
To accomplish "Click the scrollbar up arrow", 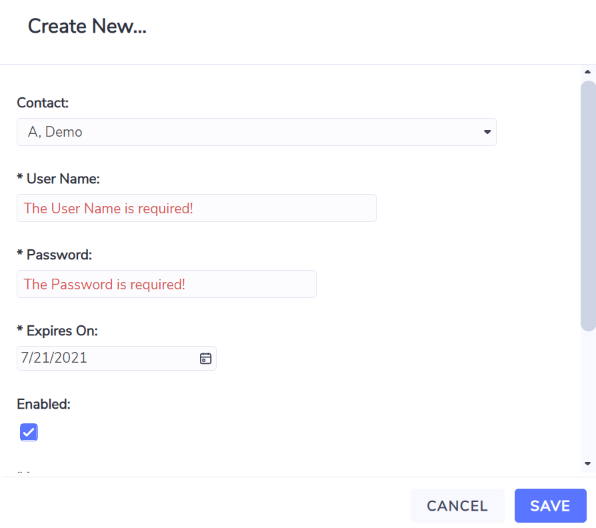I will pos(588,72).
